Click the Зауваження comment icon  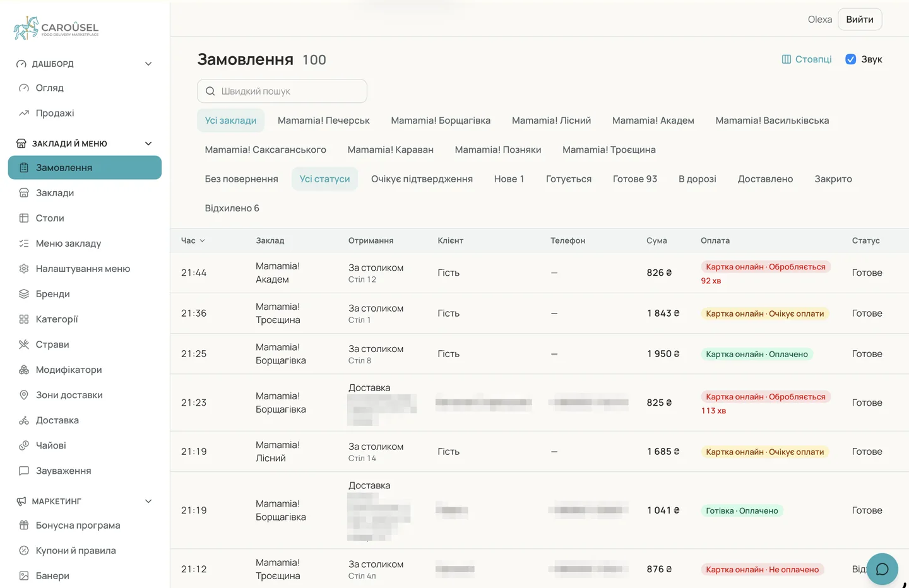pyautogui.click(x=24, y=471)
